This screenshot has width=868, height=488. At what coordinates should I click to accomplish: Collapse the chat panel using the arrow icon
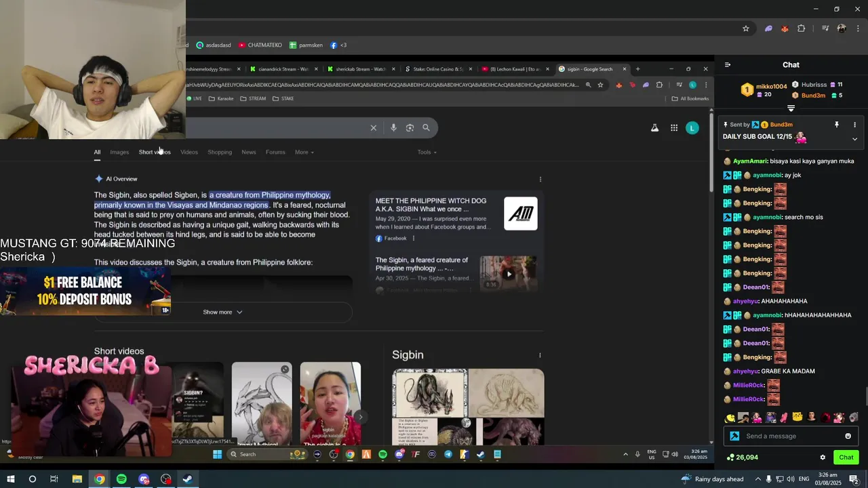[728, 65]
